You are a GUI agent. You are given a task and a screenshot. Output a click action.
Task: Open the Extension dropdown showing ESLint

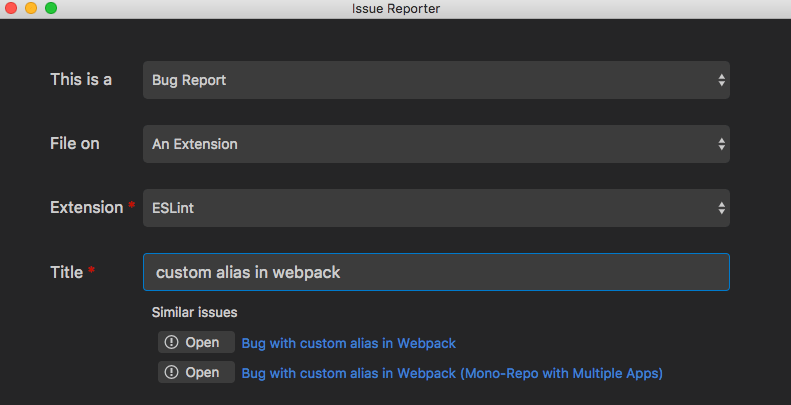click(x=435, y=208)
